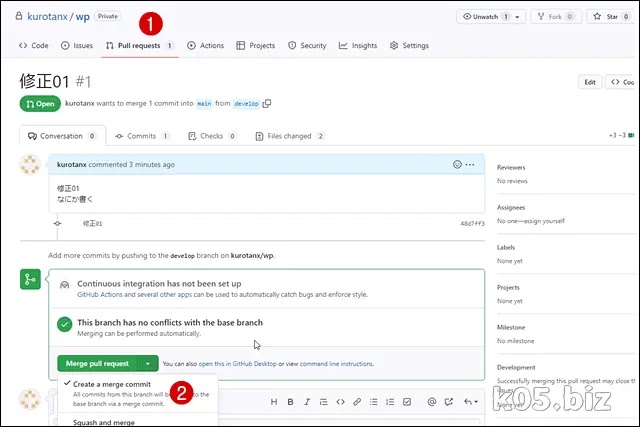Add a numbered list in toolbar
This screenshot has height=427, width=640.
click(x=390, y=402)
